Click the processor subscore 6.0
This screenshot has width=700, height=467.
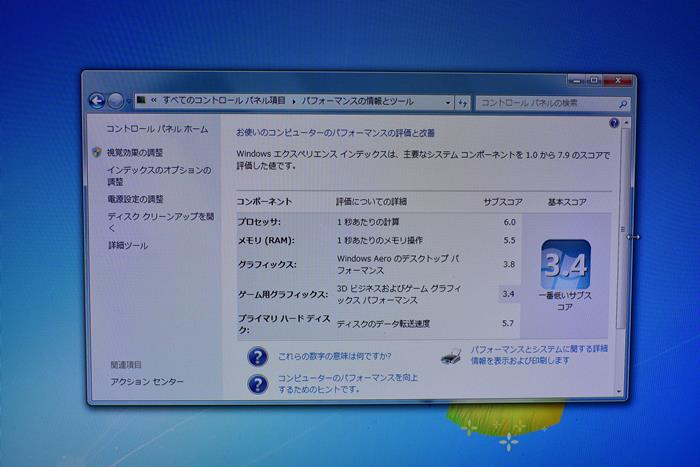click(x=509, y=222)
